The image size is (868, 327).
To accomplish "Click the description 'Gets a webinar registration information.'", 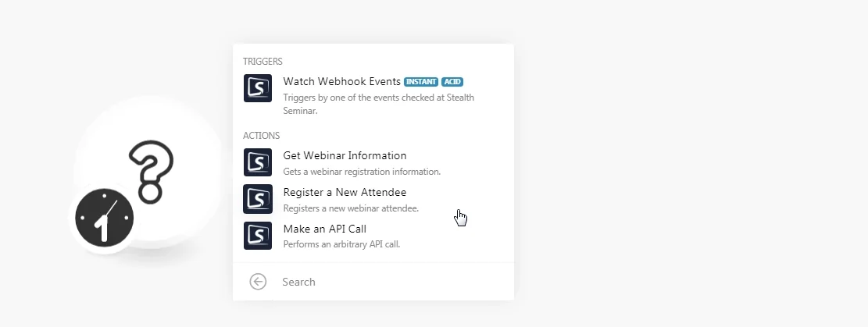I will click(x=362, y=172).
